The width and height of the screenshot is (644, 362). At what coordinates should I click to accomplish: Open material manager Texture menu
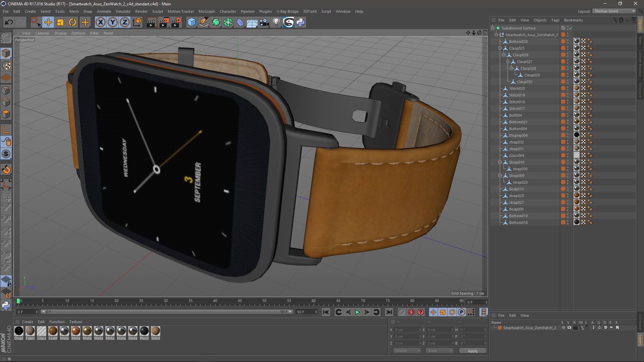coord(75,322)
